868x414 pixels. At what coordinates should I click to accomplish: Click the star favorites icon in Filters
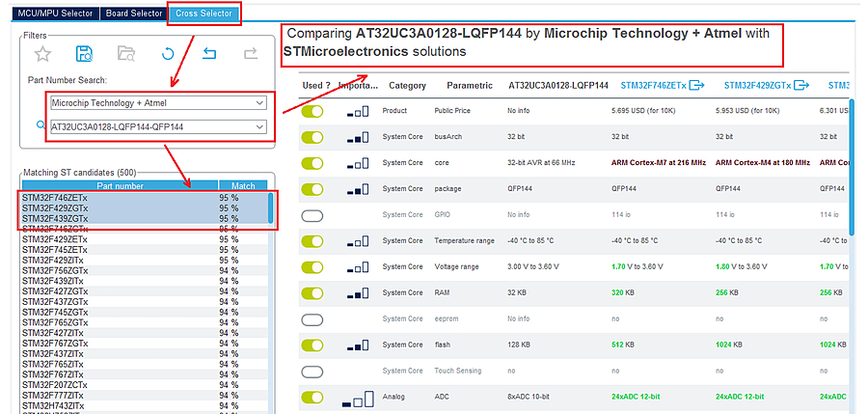tap(41, 54)
